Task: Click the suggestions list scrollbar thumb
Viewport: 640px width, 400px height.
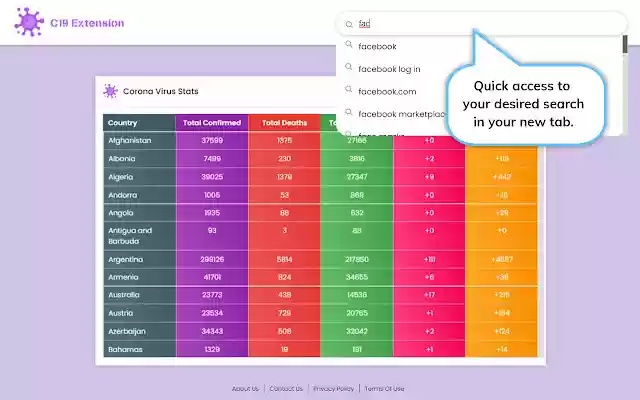Action: (625, 44)
